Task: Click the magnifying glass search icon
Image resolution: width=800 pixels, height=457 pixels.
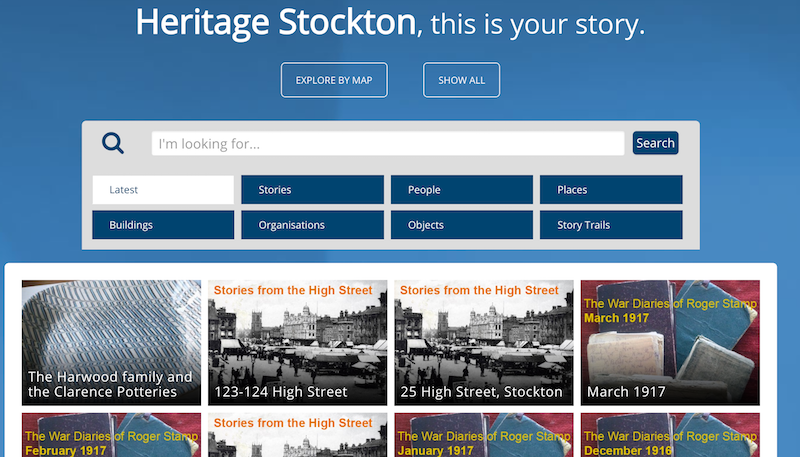Action: [113, 144]
